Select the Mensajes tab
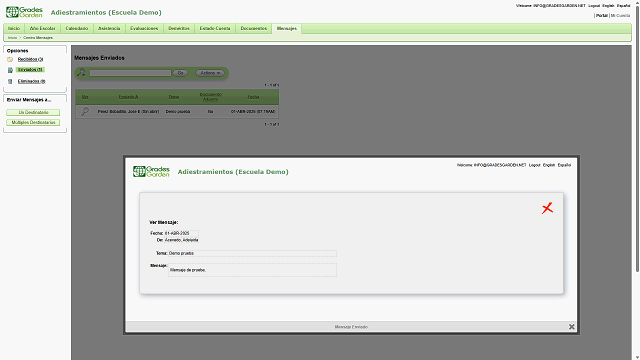This screenshot has width=640, height=360. (x=287, y=28)
